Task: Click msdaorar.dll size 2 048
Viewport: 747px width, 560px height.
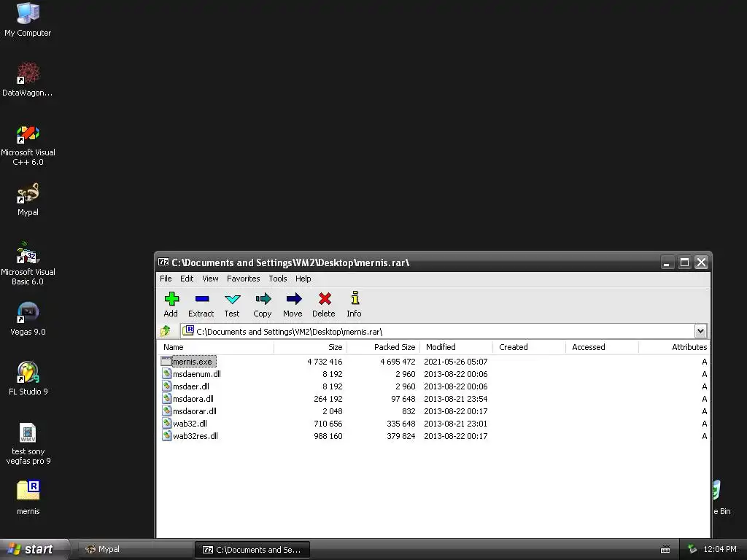Action: coord(333,411)
